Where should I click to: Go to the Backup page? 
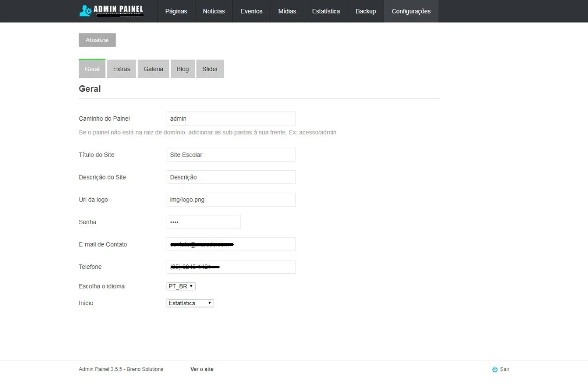(x=366, y=11)
